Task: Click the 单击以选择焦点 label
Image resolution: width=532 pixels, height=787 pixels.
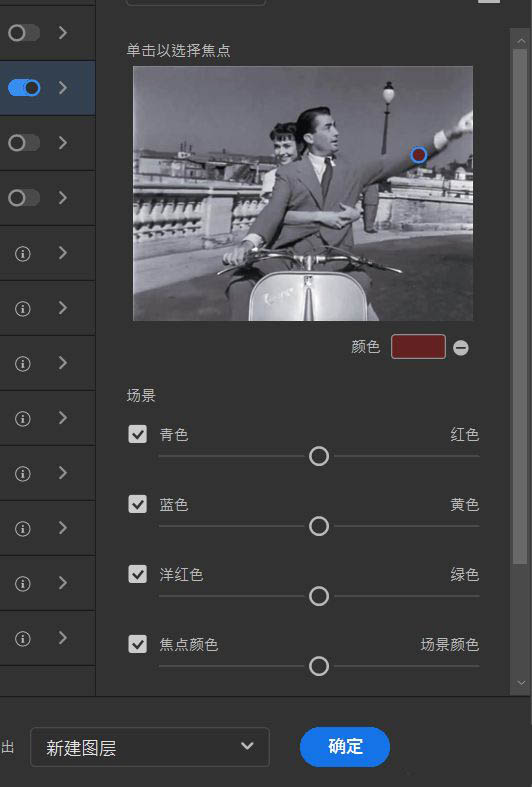Action: pos(178,50)
